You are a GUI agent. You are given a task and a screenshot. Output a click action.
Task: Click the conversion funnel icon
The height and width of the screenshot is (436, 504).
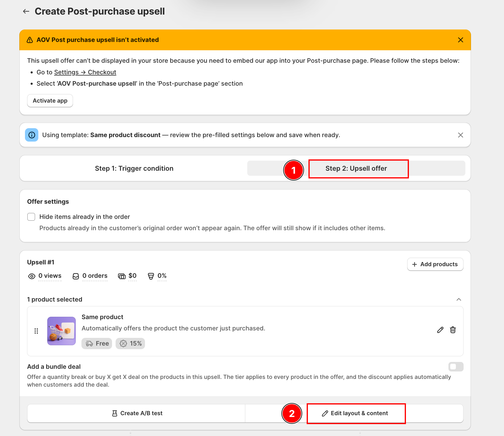tap(151, 276)
